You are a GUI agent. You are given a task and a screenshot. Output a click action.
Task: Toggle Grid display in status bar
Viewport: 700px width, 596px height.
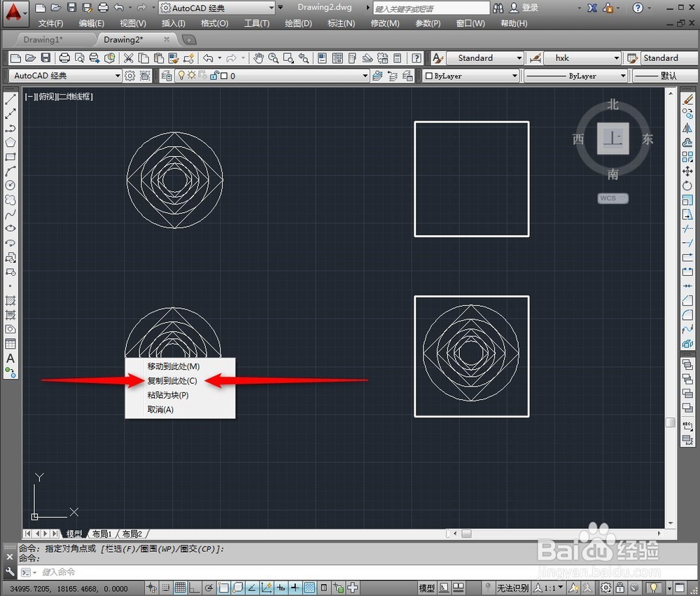click(x=180, y=588)
